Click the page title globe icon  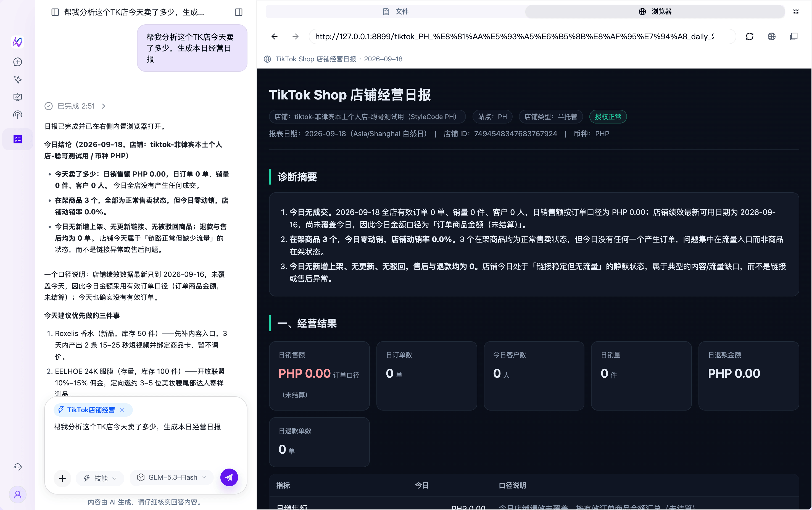267,59
